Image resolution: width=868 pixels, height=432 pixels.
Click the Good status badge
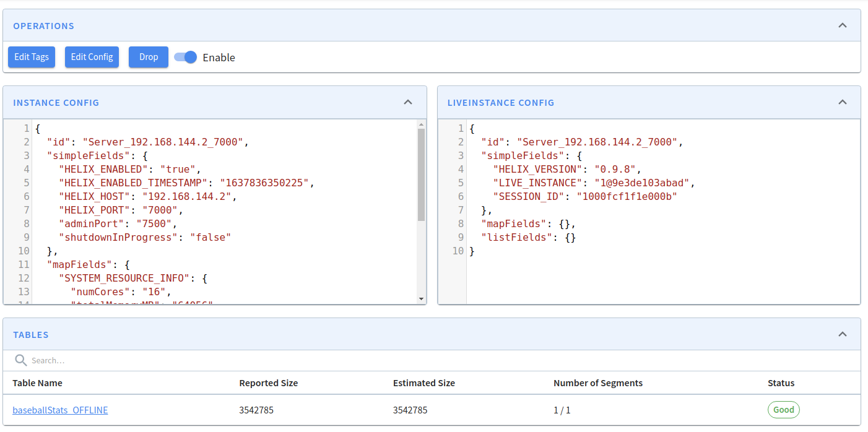(x=783, y=410)
